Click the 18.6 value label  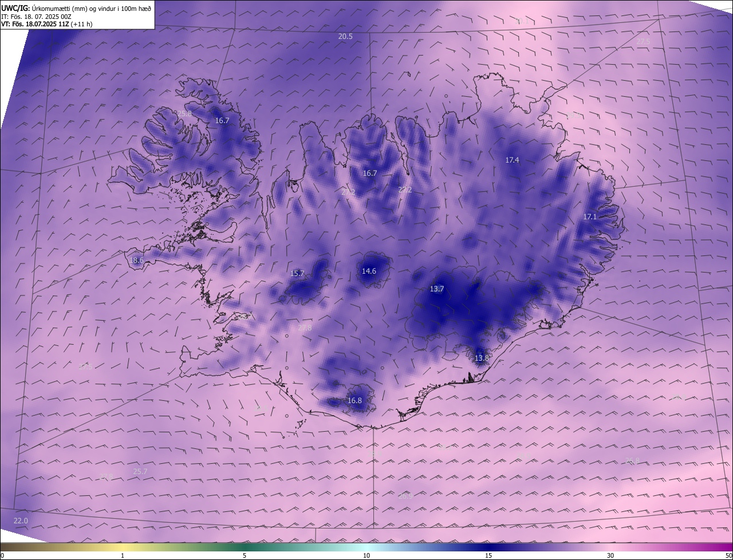point(136,260)
